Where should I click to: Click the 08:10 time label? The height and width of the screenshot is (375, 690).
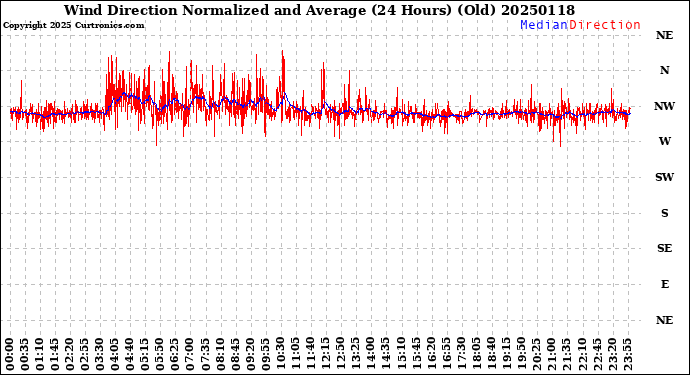tap(221, 354)
